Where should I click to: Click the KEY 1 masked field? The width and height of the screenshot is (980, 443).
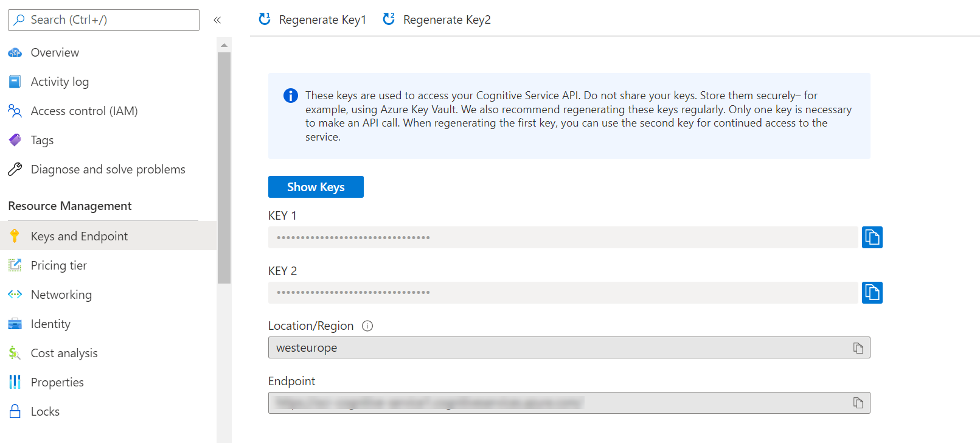[x=563, y=237]
